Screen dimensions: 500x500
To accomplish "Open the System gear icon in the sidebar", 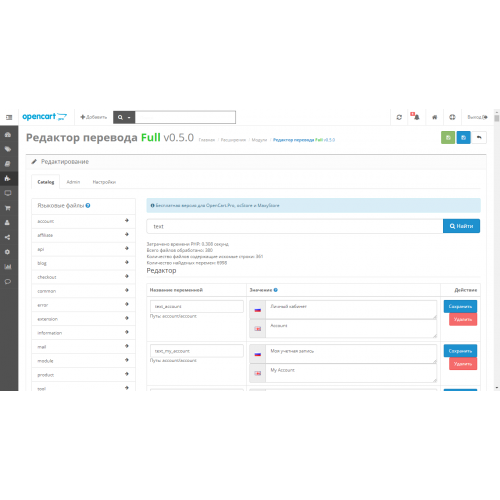I will click(x=8, y=252).
